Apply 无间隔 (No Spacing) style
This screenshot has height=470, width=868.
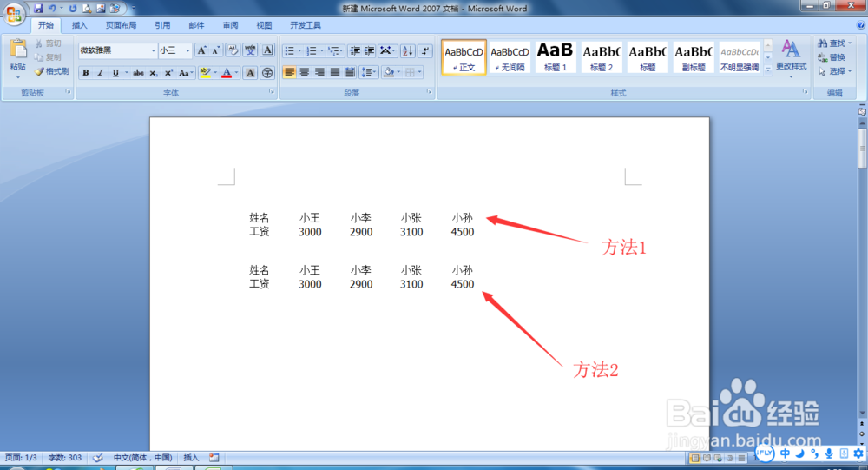(x=510, y=56)
